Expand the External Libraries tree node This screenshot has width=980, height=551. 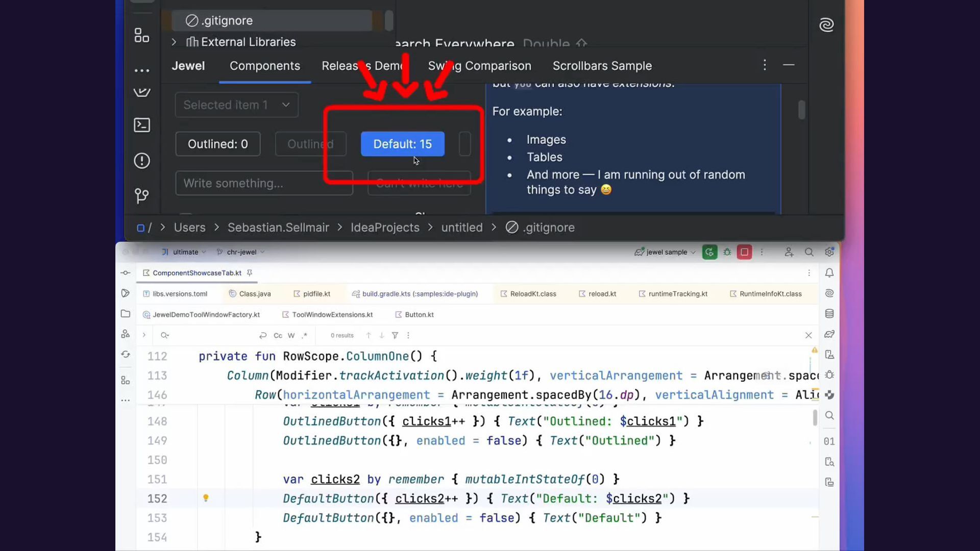[x=174, y=42]
